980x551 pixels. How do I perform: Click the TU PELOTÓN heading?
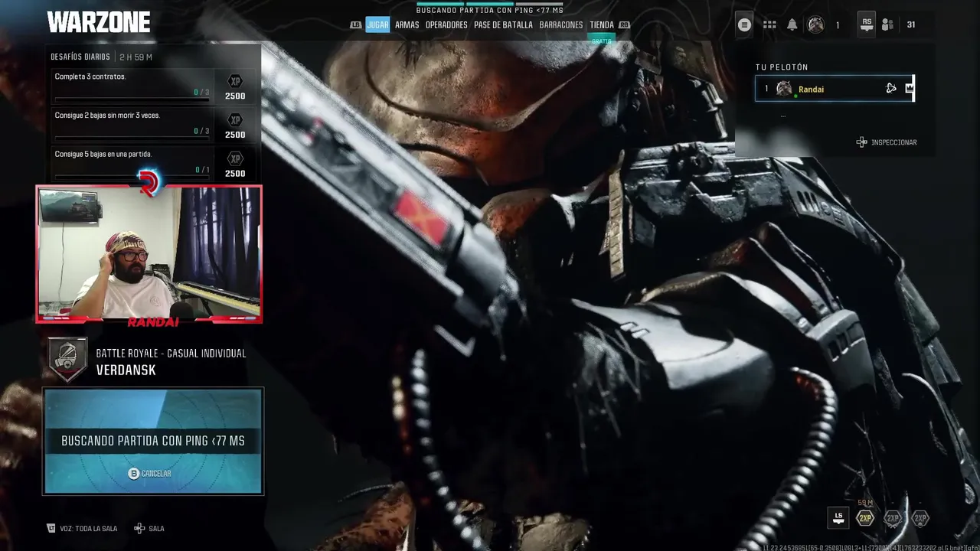tap(782, 67)
